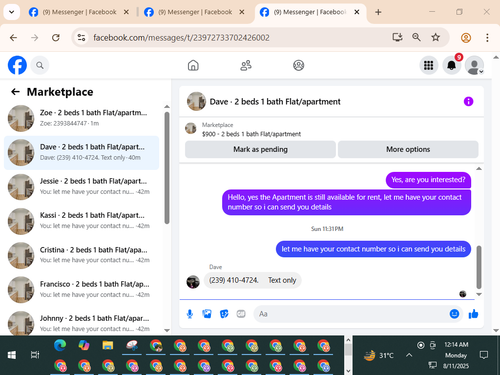Open File Explorer from the taskbar

(x=108, y=345)
